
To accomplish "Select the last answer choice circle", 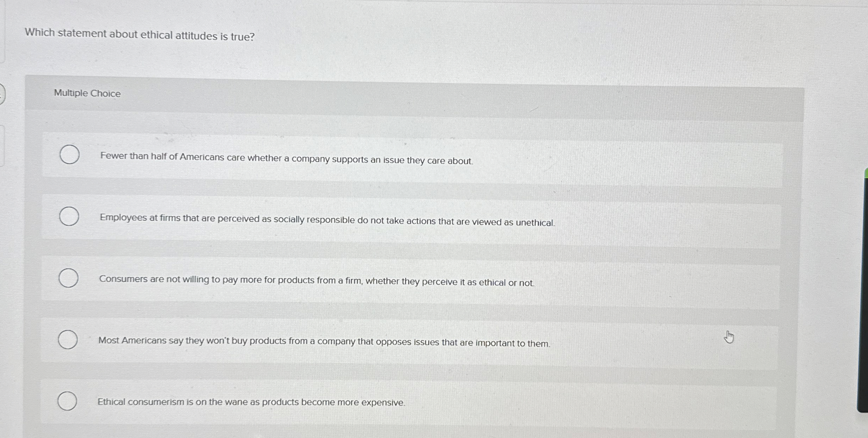I will (67, 400).
